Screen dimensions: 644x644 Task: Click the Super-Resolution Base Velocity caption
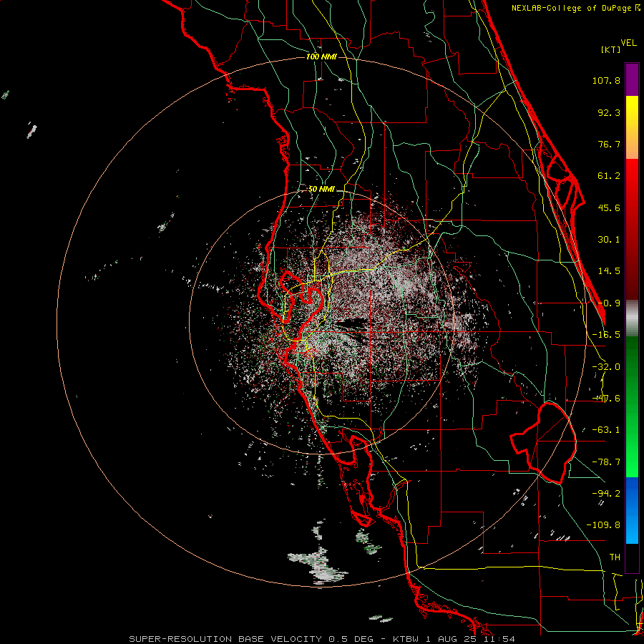(321, 639)
